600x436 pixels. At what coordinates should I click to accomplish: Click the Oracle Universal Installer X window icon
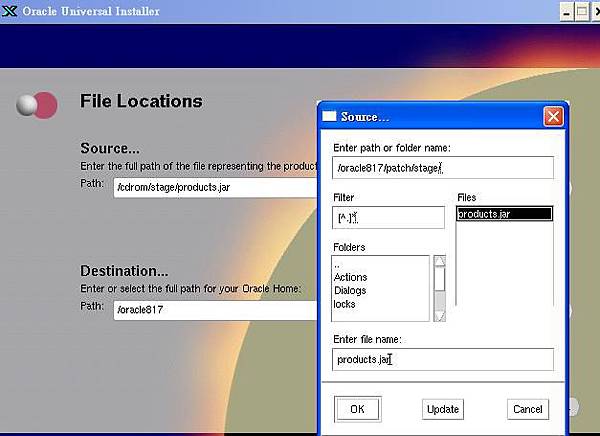coord(10,11)
